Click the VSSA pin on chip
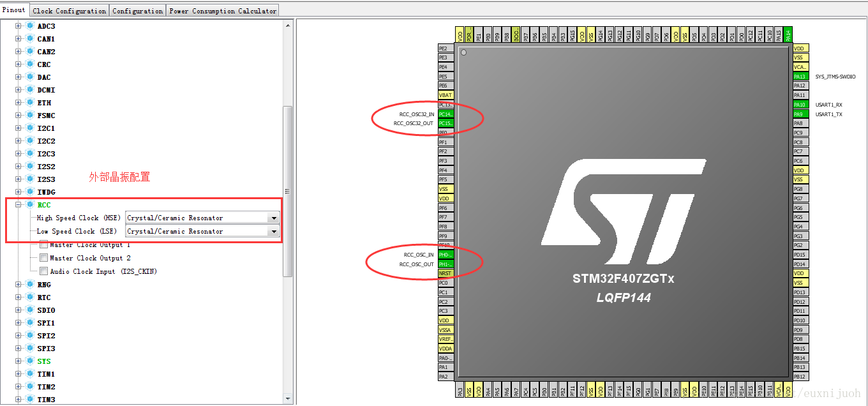Image resolution: width=868 pixels, height=406 pixels. [x=445, y=329]
